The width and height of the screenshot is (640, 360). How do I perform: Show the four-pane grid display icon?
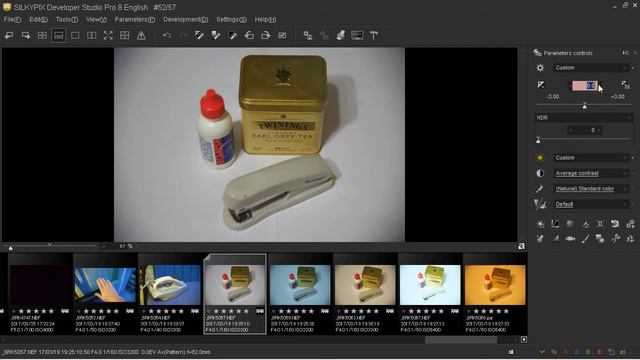[x=124, y=36]
